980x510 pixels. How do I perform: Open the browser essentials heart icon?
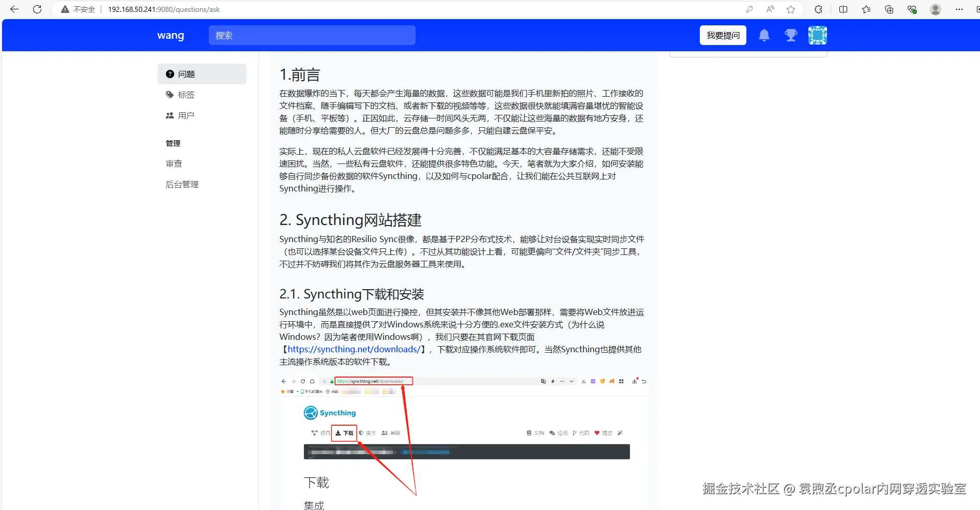coord(912,9)
